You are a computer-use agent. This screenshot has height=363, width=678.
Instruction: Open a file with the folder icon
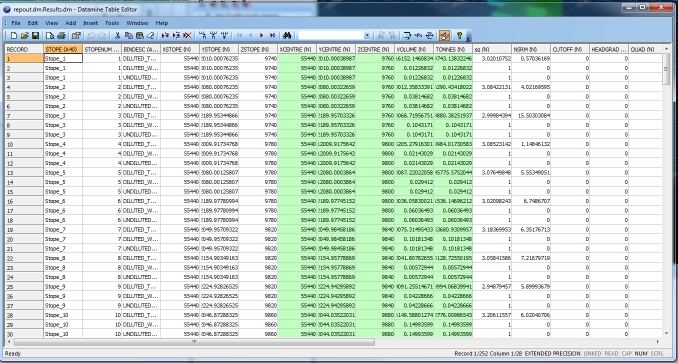(x=25, y=35)
